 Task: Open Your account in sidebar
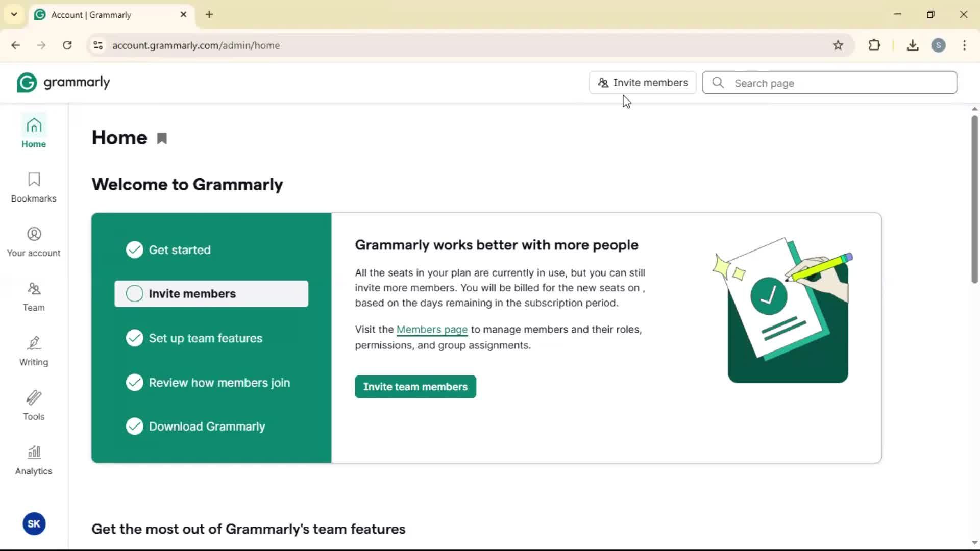(34, 242)
